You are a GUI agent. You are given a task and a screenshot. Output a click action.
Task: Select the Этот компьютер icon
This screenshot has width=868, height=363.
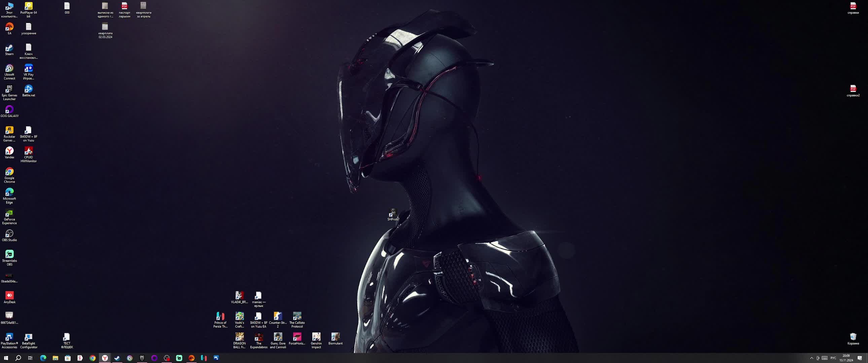[9, 10]
